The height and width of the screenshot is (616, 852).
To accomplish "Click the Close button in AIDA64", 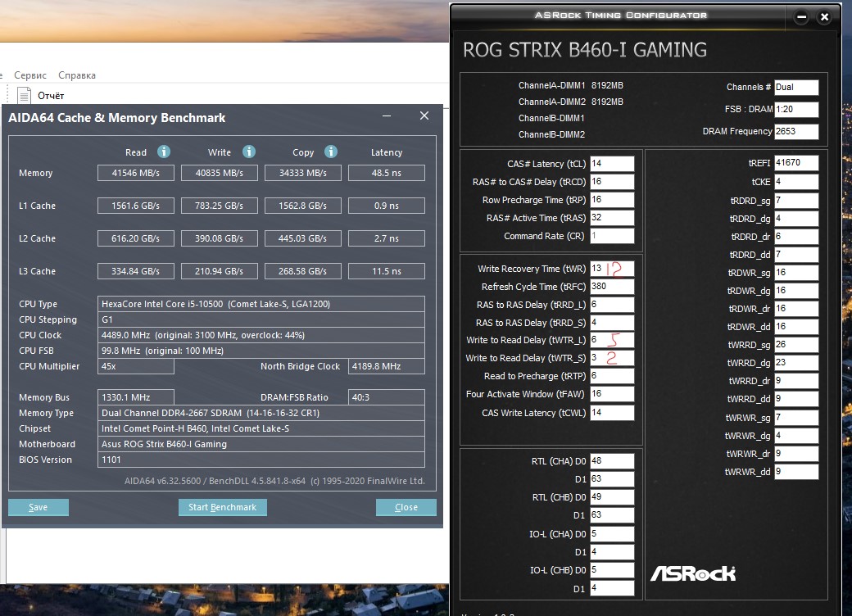I will (406, 507).
